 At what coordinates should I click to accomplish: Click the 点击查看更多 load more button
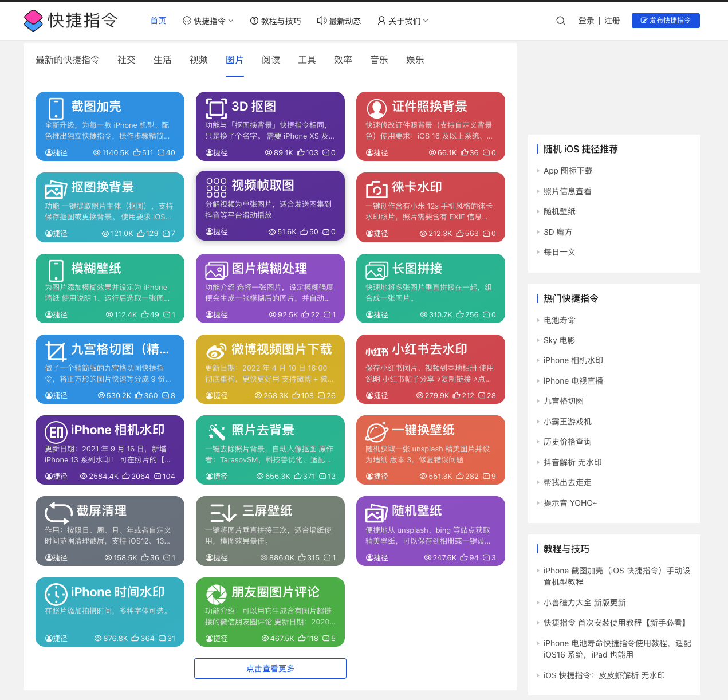click(270, 668)
